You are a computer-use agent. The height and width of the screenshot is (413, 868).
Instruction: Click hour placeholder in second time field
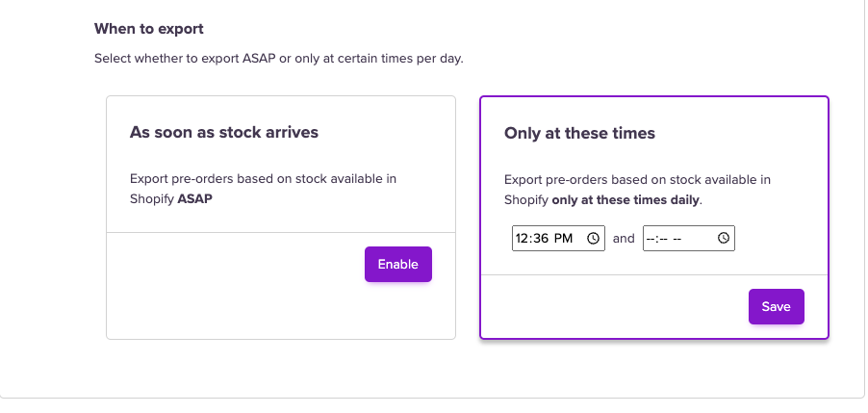(x=650, y=238)
